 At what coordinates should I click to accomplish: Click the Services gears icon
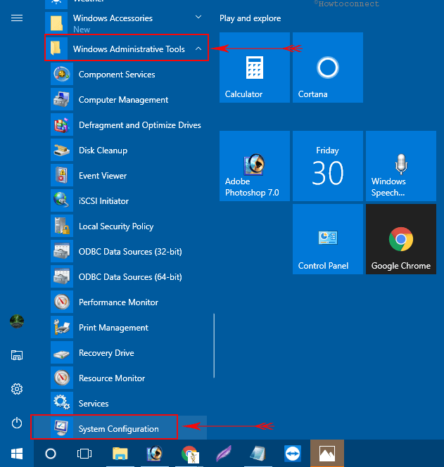pyautogui.click(x=62, y=403)
